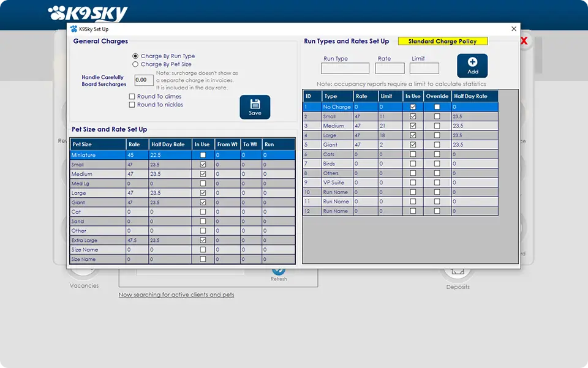This screenshot has height=368, width=588.
Task: Check Override for Medium run type
Action: click(437, 126)
